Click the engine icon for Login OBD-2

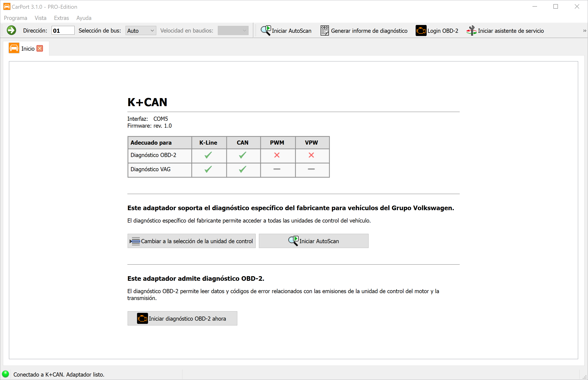click(x=421, y=30)
